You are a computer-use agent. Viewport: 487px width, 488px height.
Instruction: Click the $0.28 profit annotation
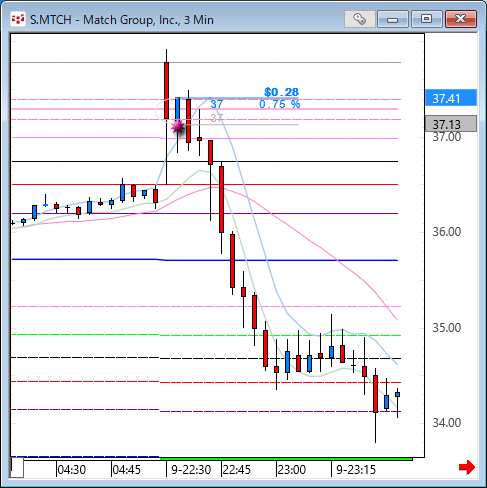click(x=281, y=92)
